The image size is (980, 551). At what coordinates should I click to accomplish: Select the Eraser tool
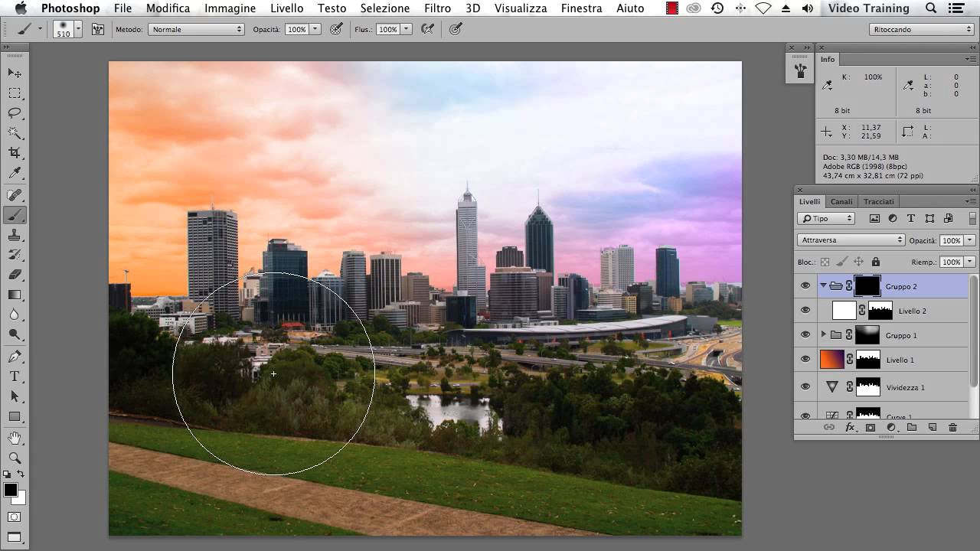(15, 274)
